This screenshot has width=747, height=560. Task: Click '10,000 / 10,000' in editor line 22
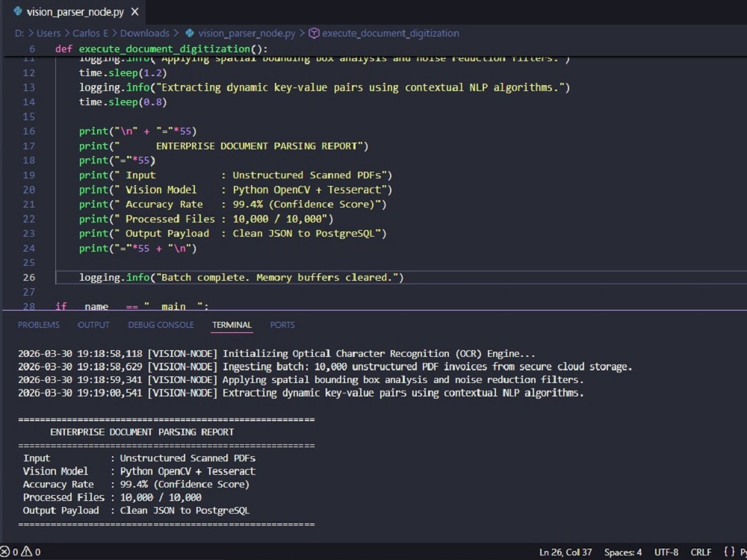click(277, 219)
